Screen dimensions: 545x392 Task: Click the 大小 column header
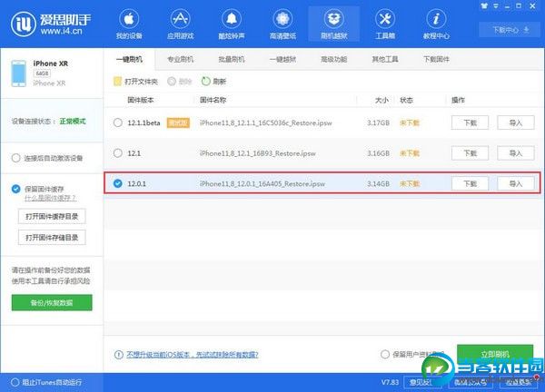pyautogui.click(x=381, y=101)
